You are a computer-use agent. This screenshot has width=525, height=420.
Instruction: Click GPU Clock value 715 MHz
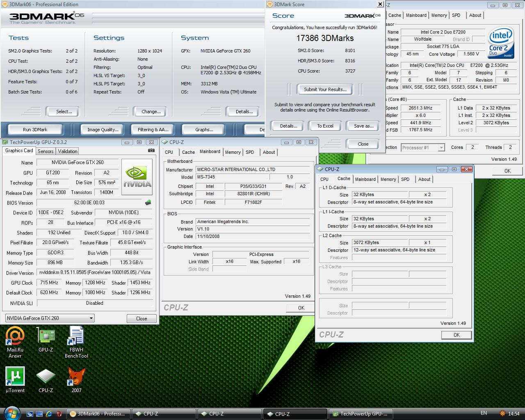point(49,283)
